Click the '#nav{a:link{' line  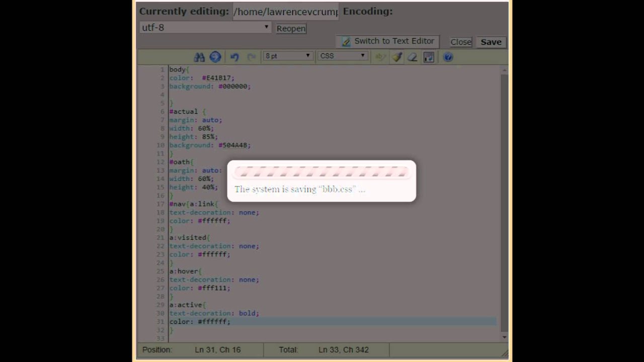tap(194, 204)
